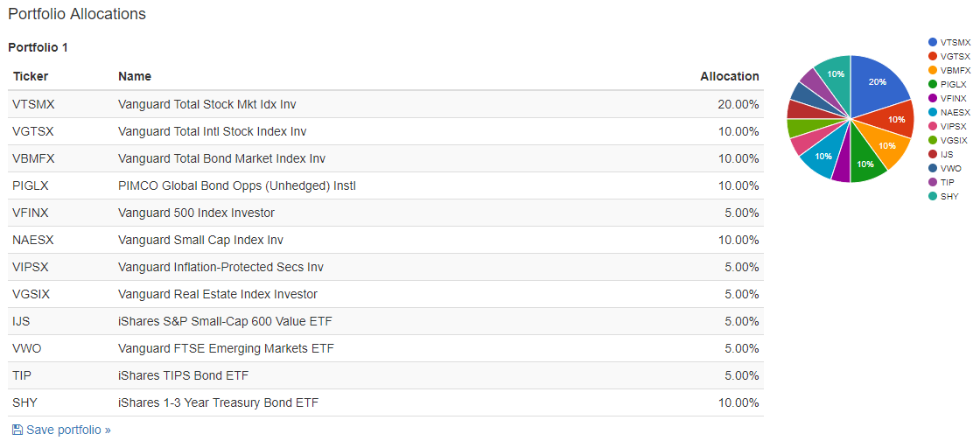Select the VTSMX ticker cell
This screenshot has width=980, height=441.
coord(33,104)
